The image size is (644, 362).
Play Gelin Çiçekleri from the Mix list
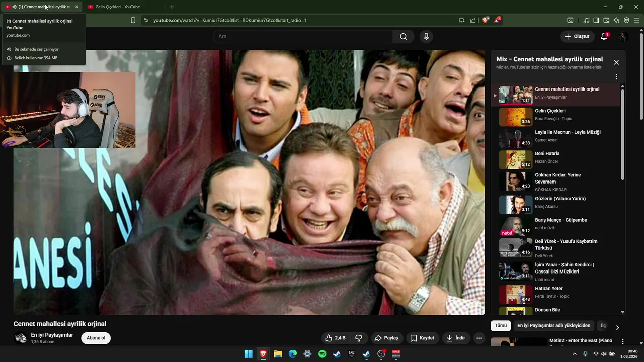click(555, 116)
